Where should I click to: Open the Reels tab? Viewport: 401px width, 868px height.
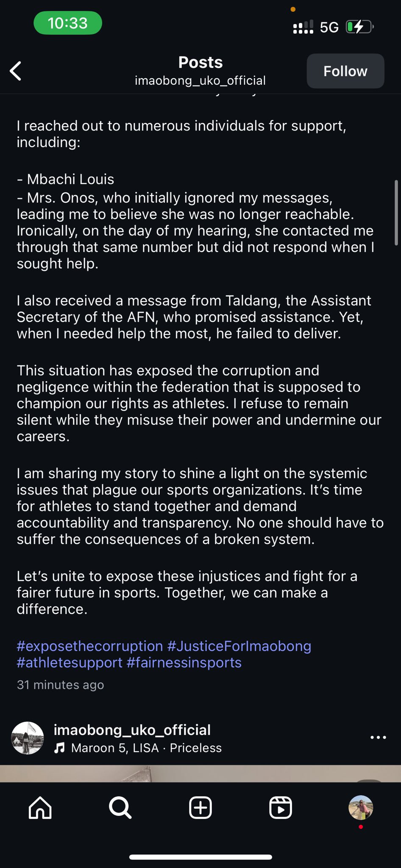281,807
